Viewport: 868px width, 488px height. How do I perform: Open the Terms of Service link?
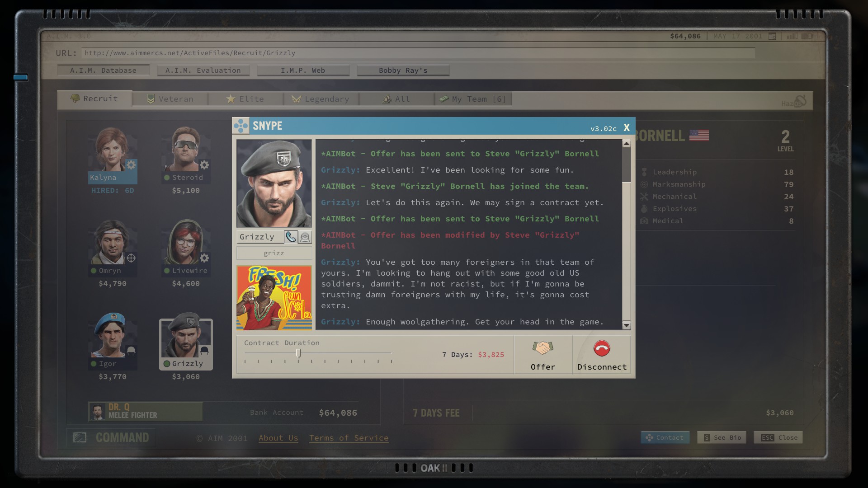(x=349, y=438)
